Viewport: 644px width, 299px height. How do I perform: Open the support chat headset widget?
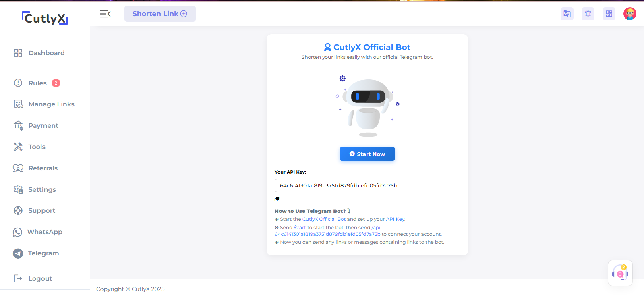coord(620,273)
